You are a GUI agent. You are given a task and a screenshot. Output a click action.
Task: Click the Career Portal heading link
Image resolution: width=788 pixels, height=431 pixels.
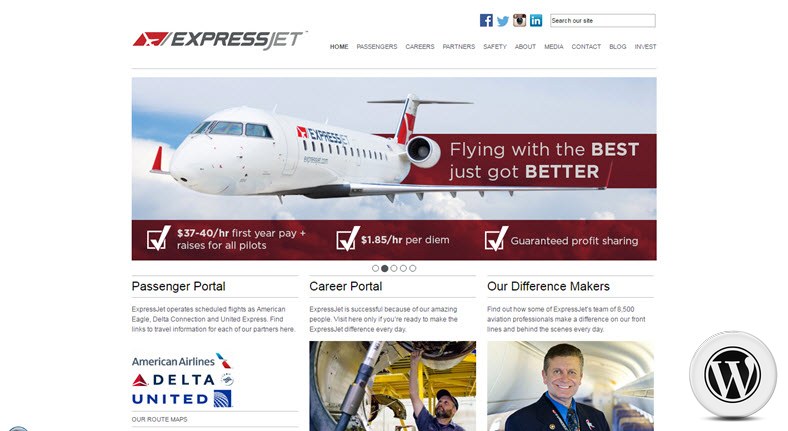point(346,286)
